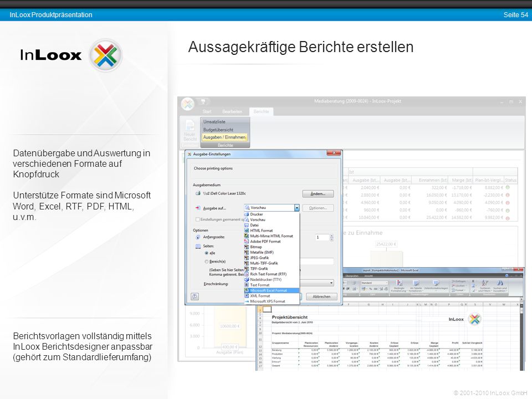Click the Optionen... button
Screen dimensions: 532x399
pos(318,208)
